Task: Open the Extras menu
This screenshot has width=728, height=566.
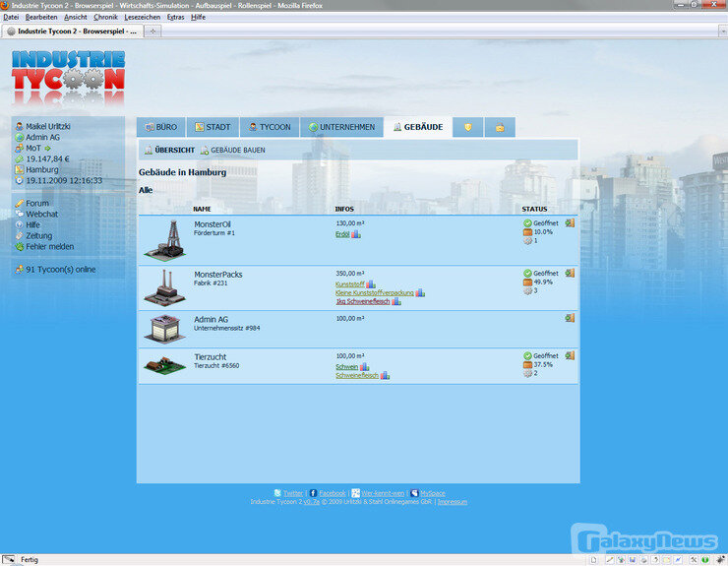Action: [175, 17]
